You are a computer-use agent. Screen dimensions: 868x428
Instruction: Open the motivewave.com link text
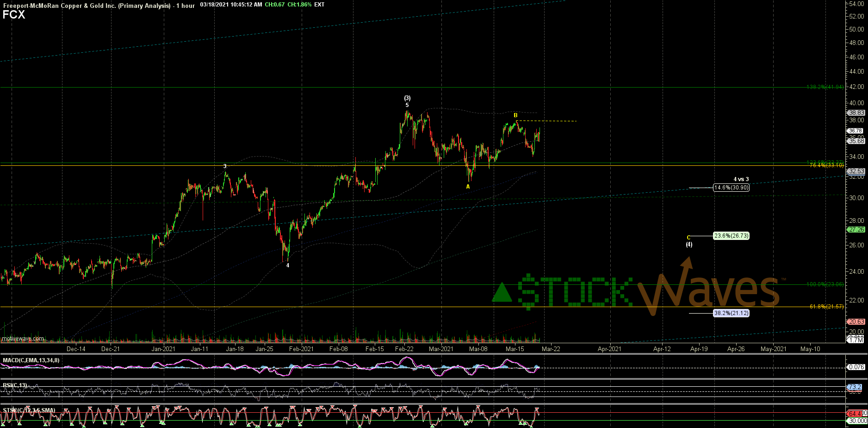pos(23,339)
